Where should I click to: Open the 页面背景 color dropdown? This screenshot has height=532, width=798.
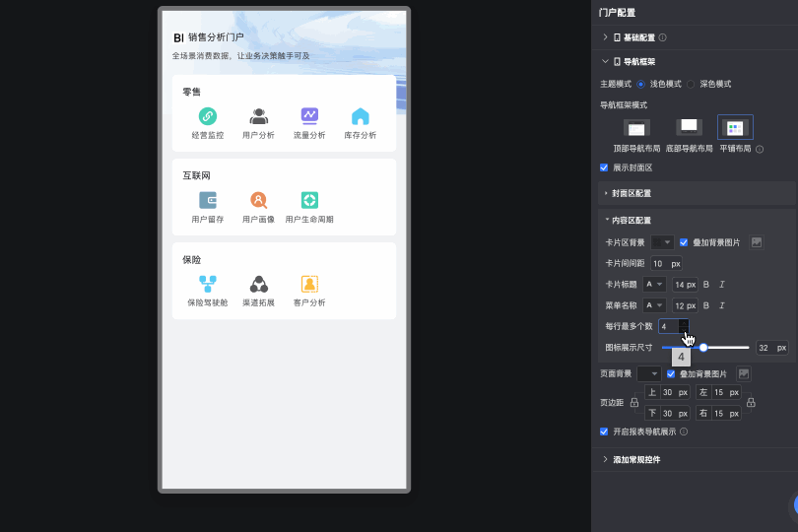tap(649, 374)
